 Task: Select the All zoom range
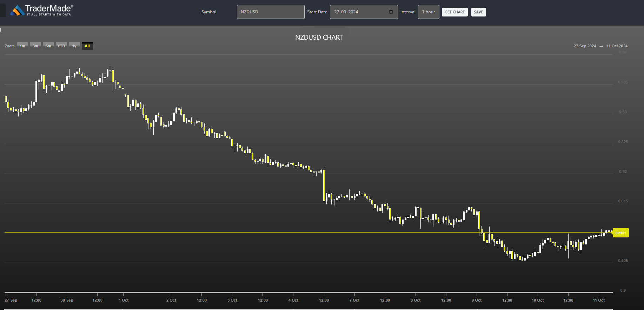coord(87,46)
